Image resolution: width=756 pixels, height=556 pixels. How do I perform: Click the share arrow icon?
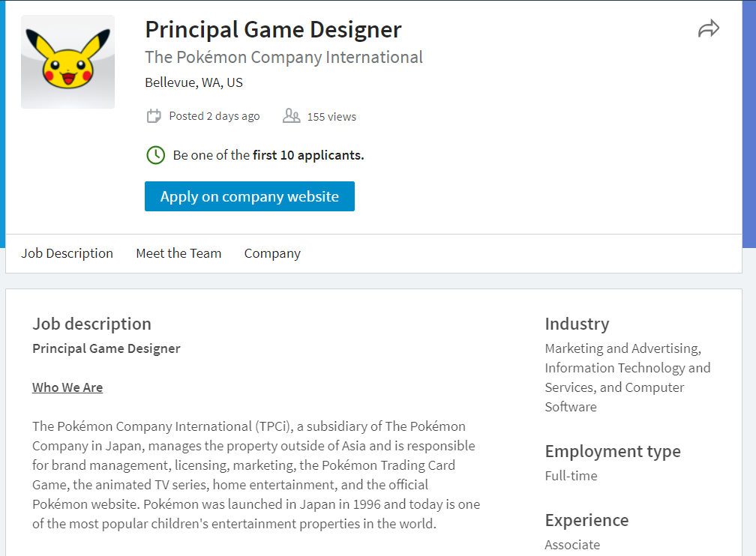[708, 28]
